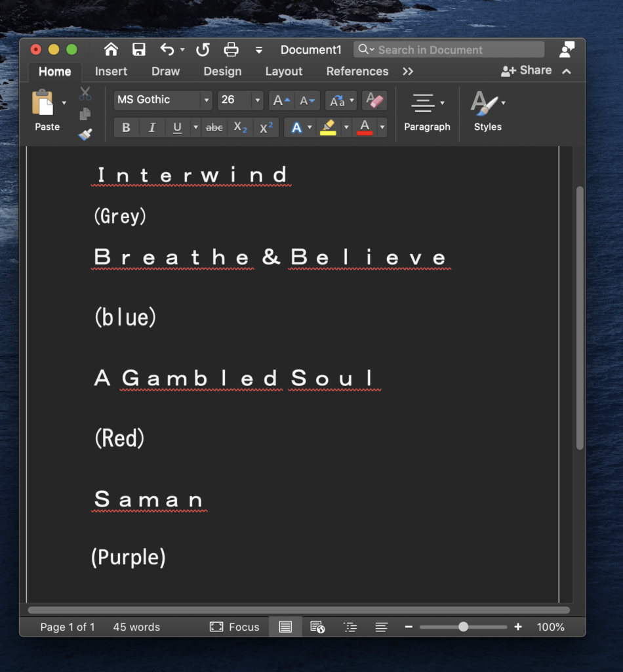Click the Clear Formatting eraser icon
Image resolution: width=623 pixels, height=672 pixels.
pyautogui.click(x=374, y=100)
